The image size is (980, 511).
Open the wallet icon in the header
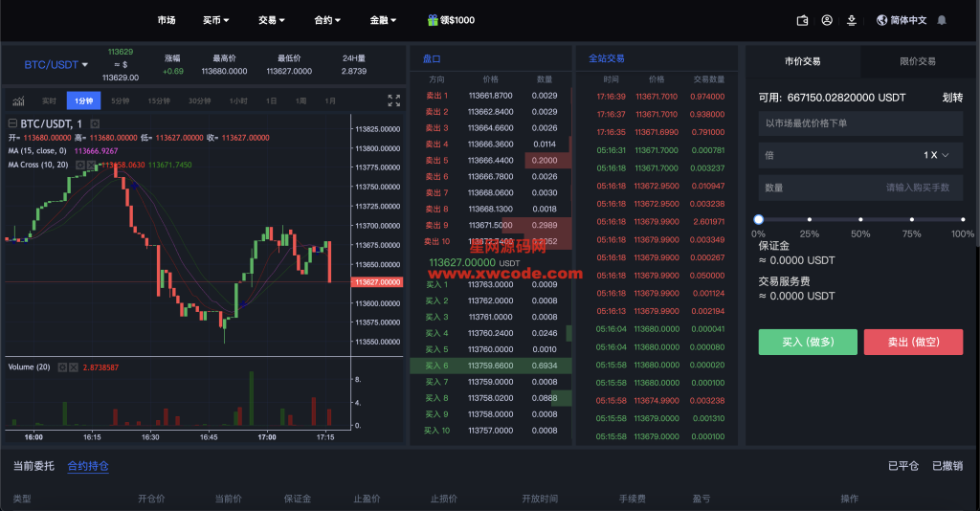pos(803,20)
